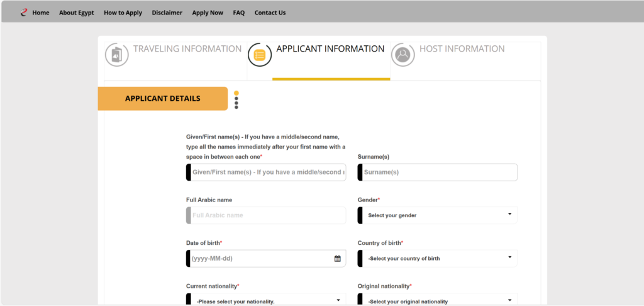Open the country of birth dropdown
This screenshot has width=644, height=306.
438,259
